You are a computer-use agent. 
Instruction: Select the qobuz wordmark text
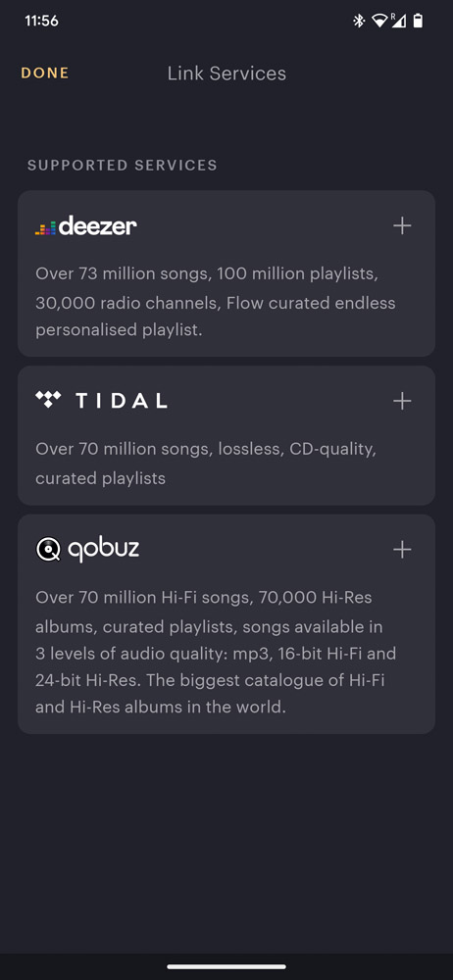103,550
